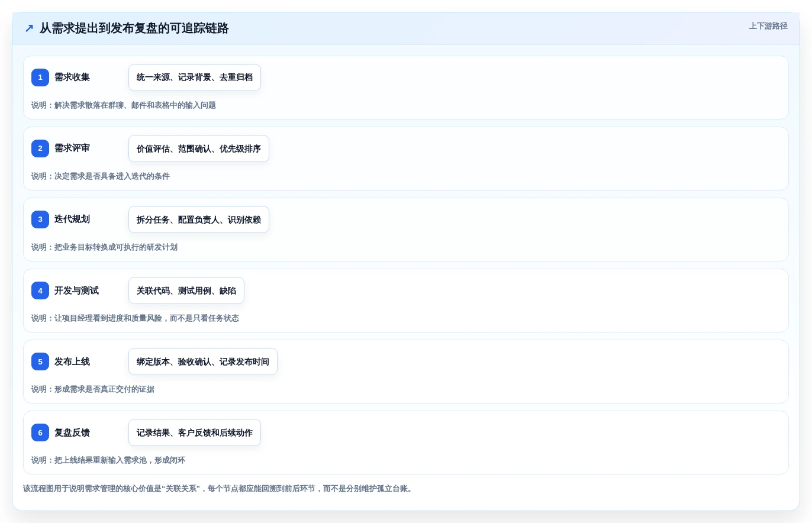Click the title 从需求提出到发布复盘的可追踪链路
812x523 pixels.
coord(134,28)
